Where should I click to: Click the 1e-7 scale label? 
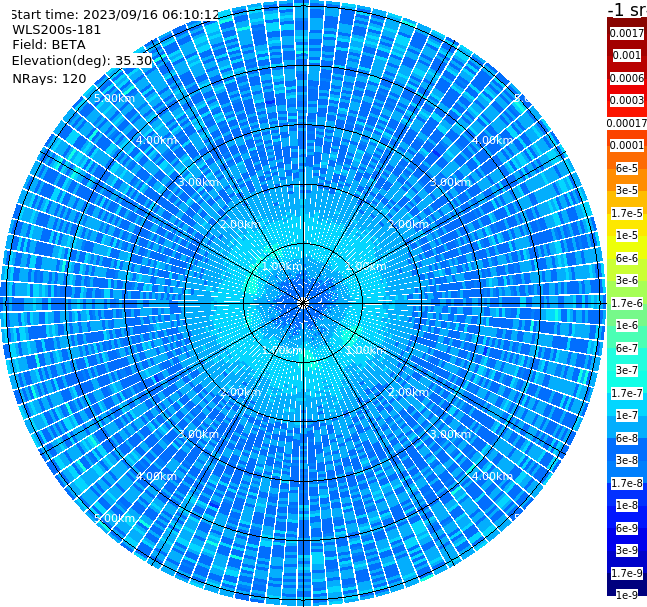(627, 415)
